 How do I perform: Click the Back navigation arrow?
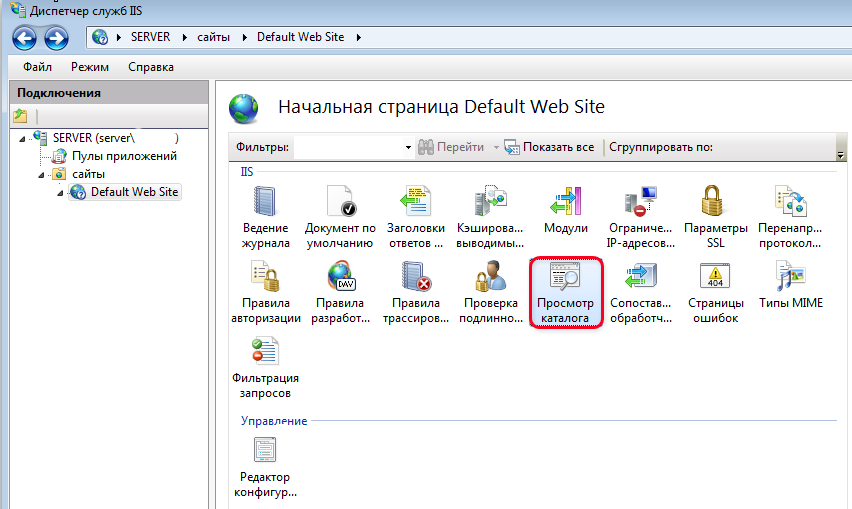coord(25,38)
